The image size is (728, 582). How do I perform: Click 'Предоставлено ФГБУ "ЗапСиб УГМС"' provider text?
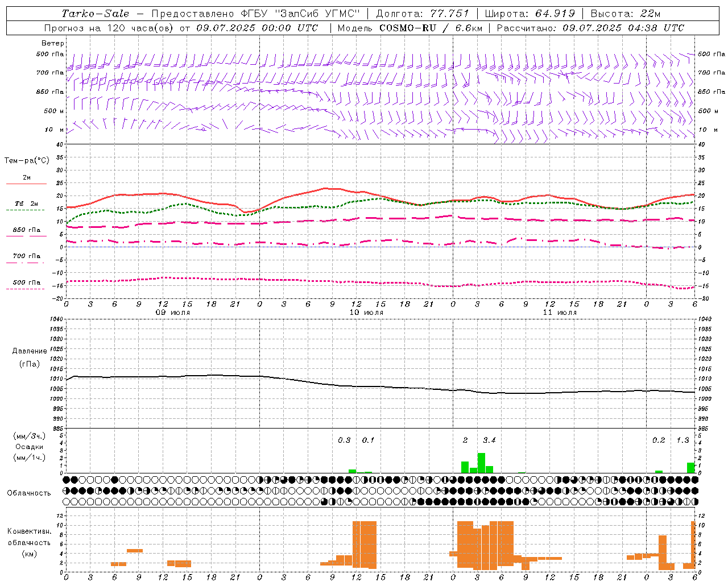(256, 14)
